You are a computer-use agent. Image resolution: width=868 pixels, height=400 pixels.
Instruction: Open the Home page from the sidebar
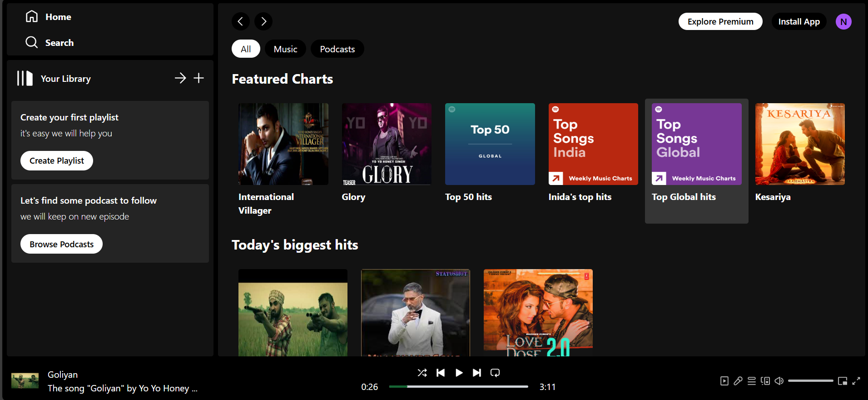click(49, 17)
